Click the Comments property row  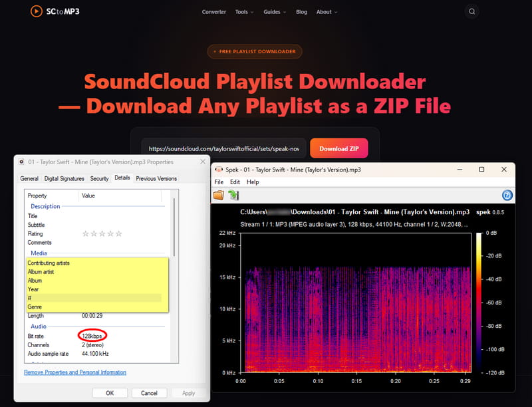(94, 243)
